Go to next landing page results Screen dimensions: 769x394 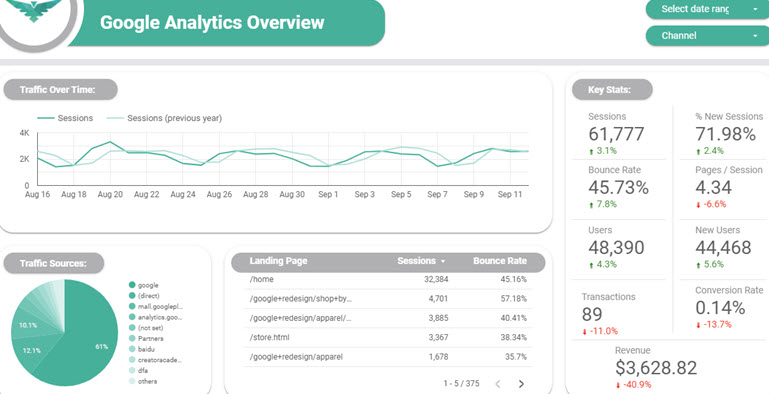[x=521, y=384]
